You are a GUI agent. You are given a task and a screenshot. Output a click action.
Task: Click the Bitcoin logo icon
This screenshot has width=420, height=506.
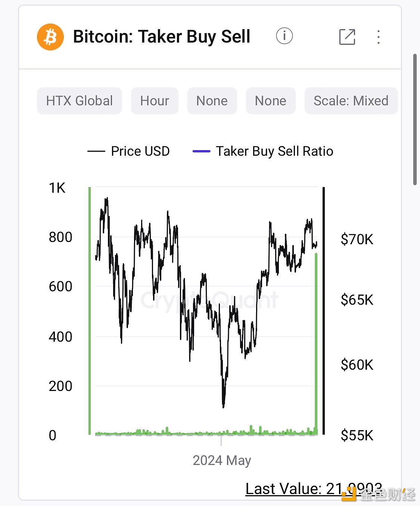point(50,37)
